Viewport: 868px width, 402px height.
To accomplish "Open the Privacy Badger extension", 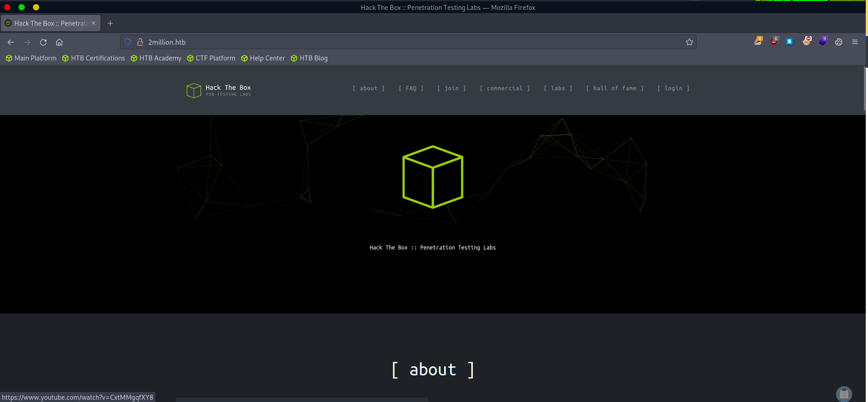I will (x=758, y=42).
